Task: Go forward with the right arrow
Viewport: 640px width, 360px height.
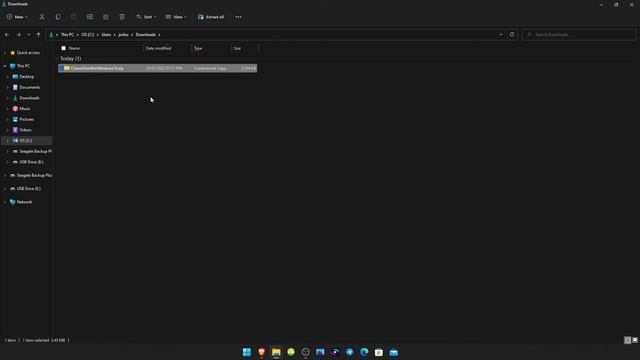Action: coord(18,35)
